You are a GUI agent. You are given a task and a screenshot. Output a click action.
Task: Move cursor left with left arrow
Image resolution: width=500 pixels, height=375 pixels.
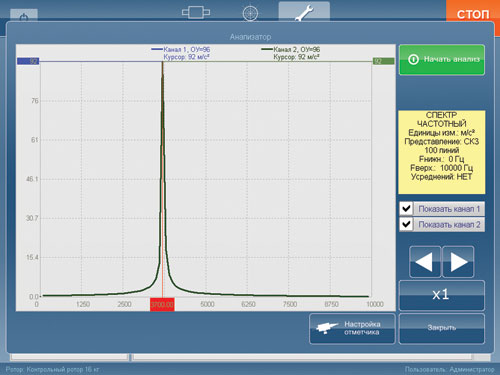(425, 262)
